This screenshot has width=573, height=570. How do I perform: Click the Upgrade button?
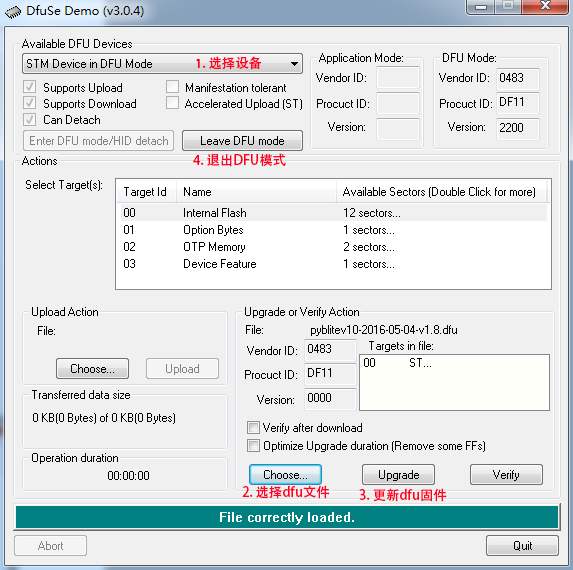[x=398, y=475]
